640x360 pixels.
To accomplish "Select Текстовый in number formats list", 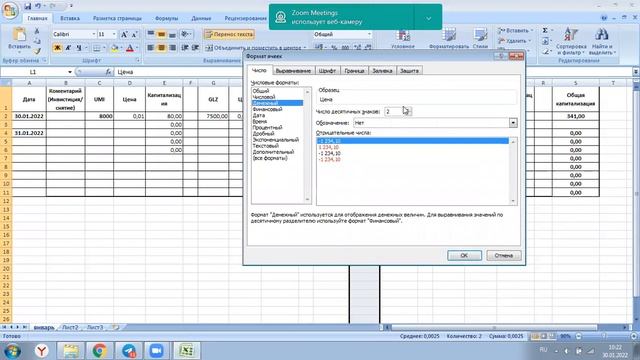I will click(266, 146).
